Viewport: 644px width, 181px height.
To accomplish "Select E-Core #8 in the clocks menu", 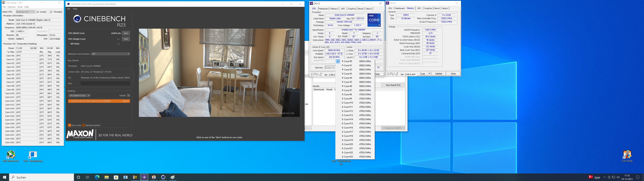I will [x=355, y=95].
